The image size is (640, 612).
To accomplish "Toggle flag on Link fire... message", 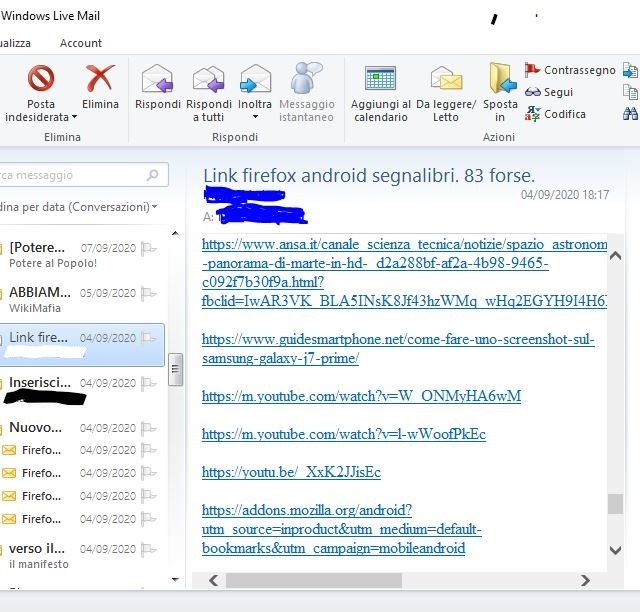I will click(149, 338).
